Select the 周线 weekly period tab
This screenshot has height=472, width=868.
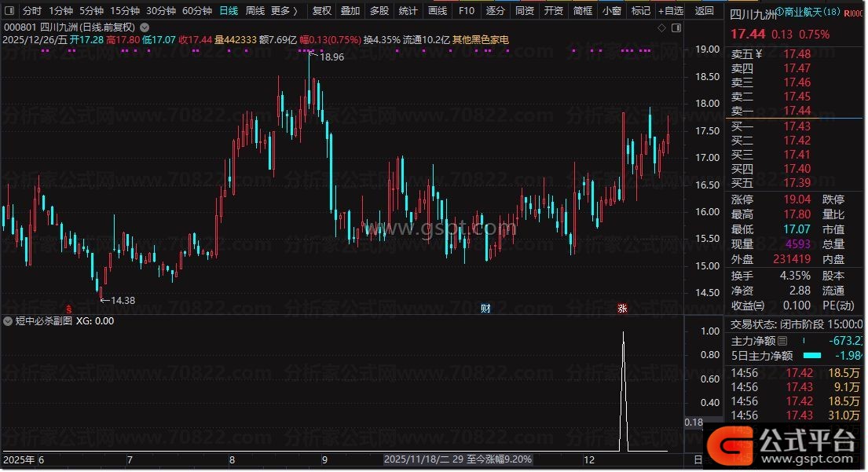[x=255, y=11]
